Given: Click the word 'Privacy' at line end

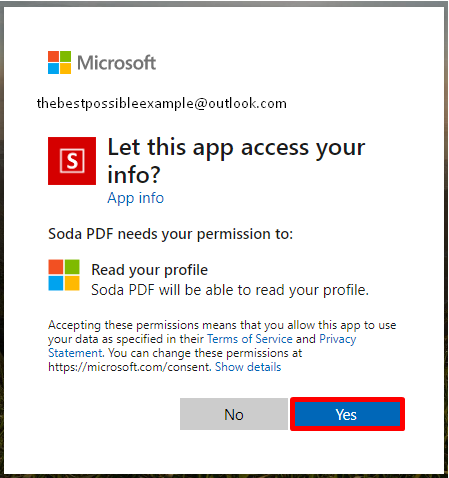Looking at the screenshot, I should (338, 339).
